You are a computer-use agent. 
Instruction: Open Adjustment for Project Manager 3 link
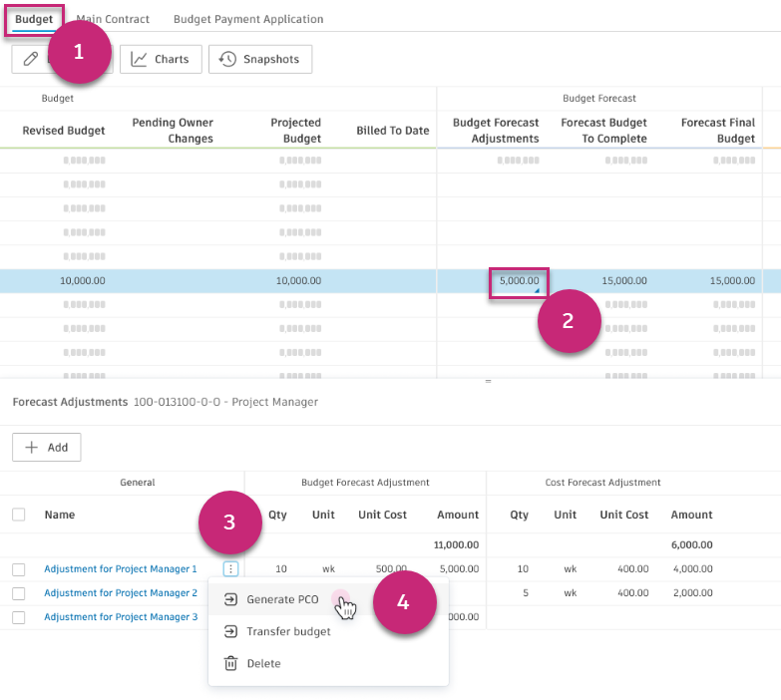click(x=121, y=617)
